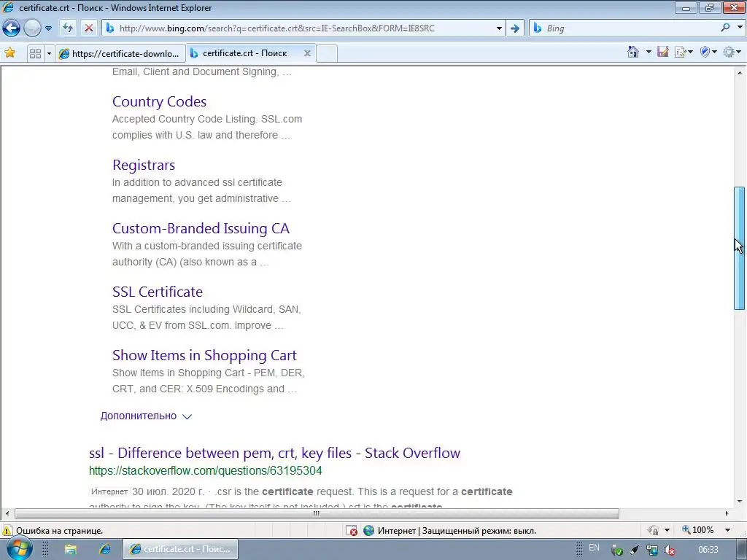
Task: Click the network tray icon
Action: pyautogui.click(x=652, y=550)
